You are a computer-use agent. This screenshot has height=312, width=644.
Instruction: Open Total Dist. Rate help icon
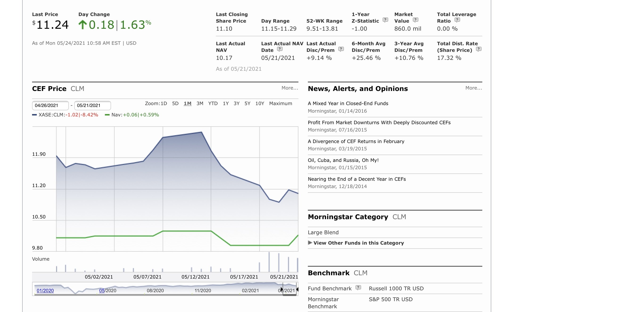coord(479,49)
